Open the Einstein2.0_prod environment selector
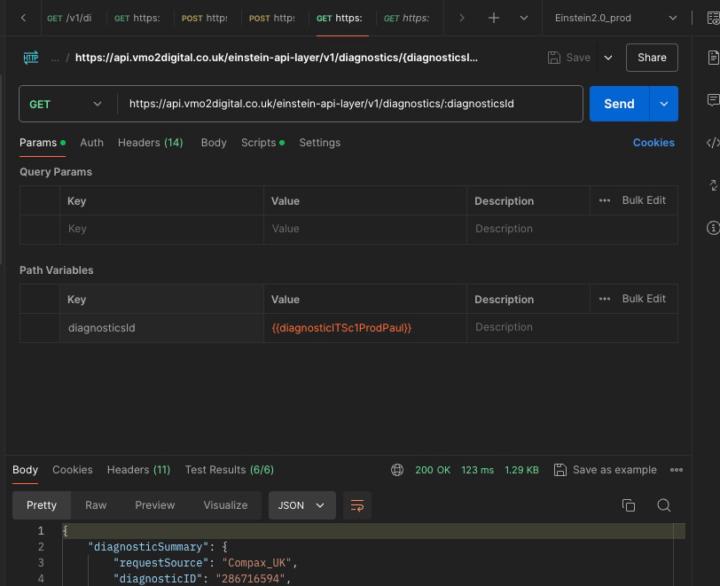Screen dimensions: 720x586 [x=616, y=18]
